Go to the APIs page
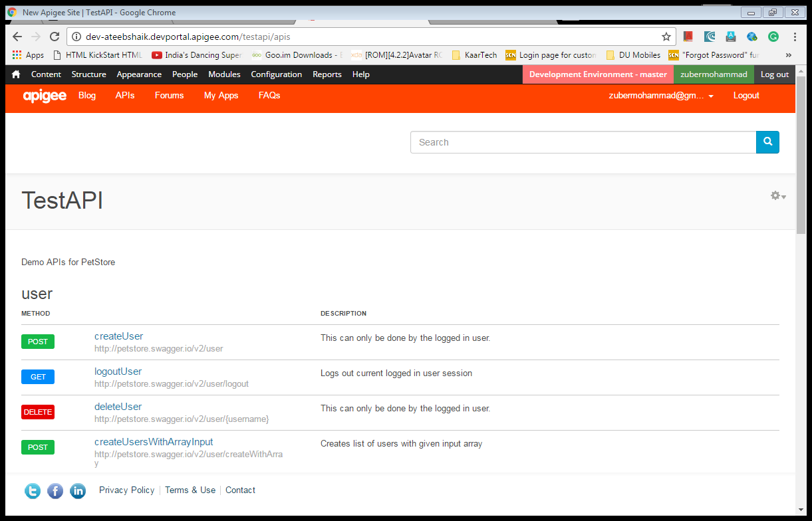Image resolution: width=812 pixels, height=521 pixels. pyautogui.click(x=125, y=96)
